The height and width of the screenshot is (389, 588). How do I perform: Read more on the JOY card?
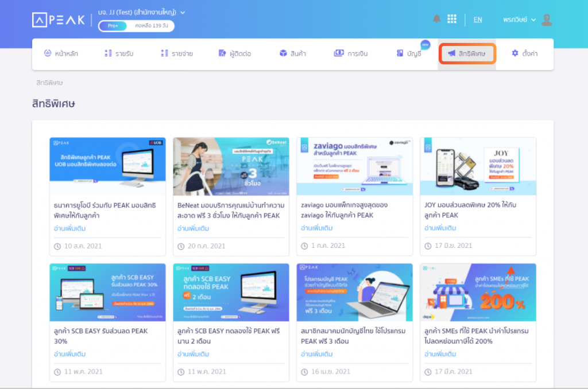click(x=440, y=228)
